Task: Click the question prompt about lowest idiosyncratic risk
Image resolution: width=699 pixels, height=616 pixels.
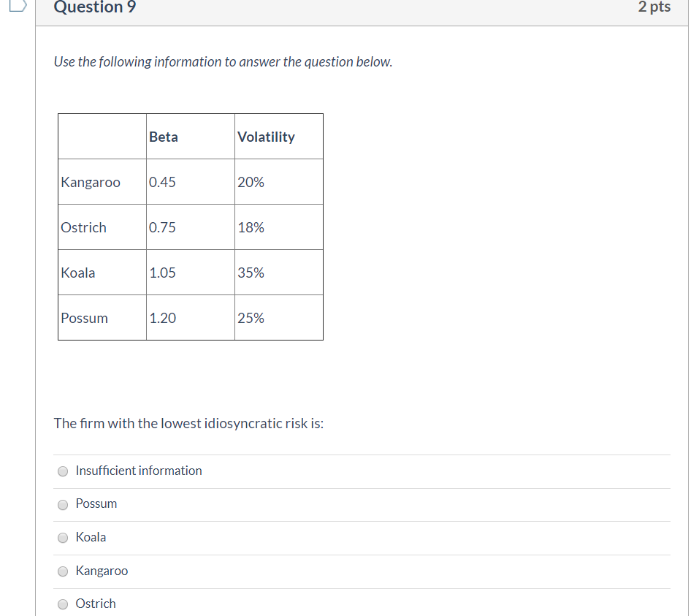Action: tap(188, 423)
